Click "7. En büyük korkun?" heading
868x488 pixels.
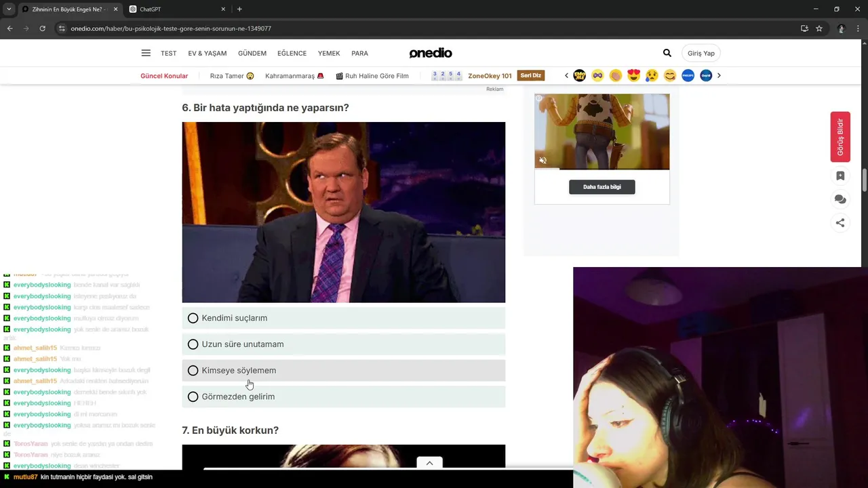click(x=230, y=430)
